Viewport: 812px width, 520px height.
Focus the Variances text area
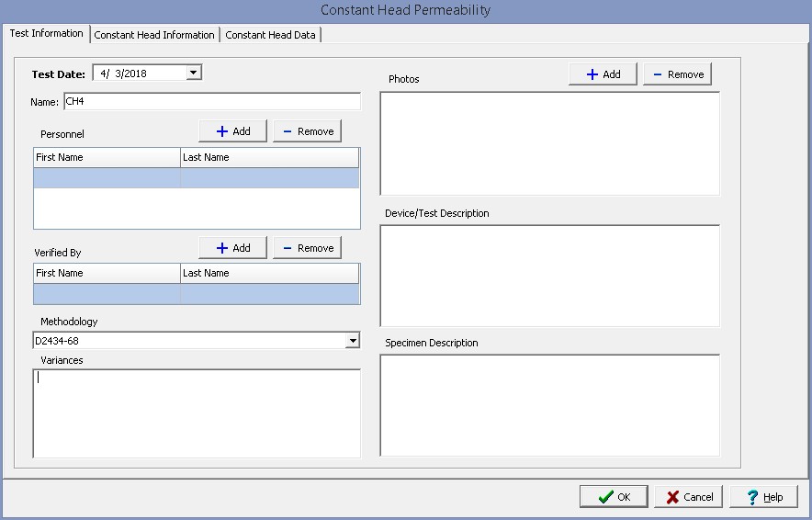pyautogui.click(x=197, y=413)
